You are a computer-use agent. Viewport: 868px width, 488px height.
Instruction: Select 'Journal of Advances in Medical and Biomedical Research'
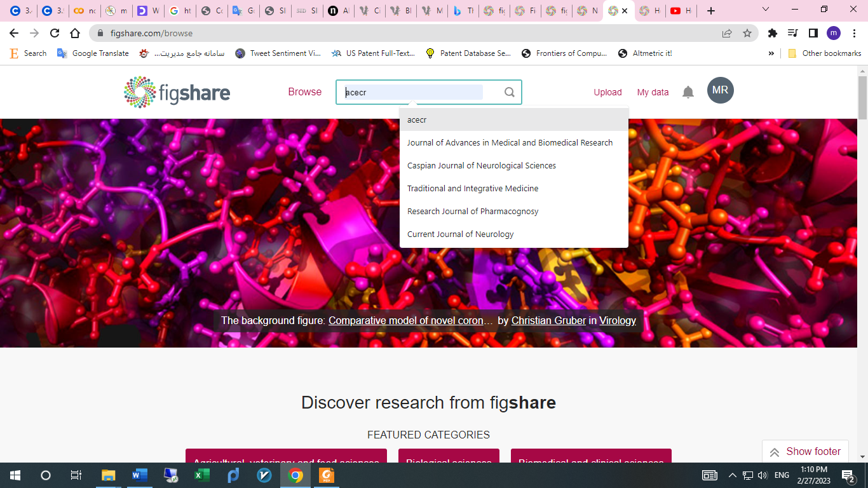tap(513, 142)
